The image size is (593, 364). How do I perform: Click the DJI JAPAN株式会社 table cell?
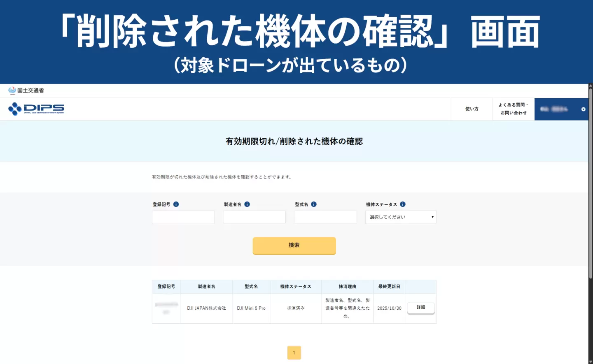(206, 308)
